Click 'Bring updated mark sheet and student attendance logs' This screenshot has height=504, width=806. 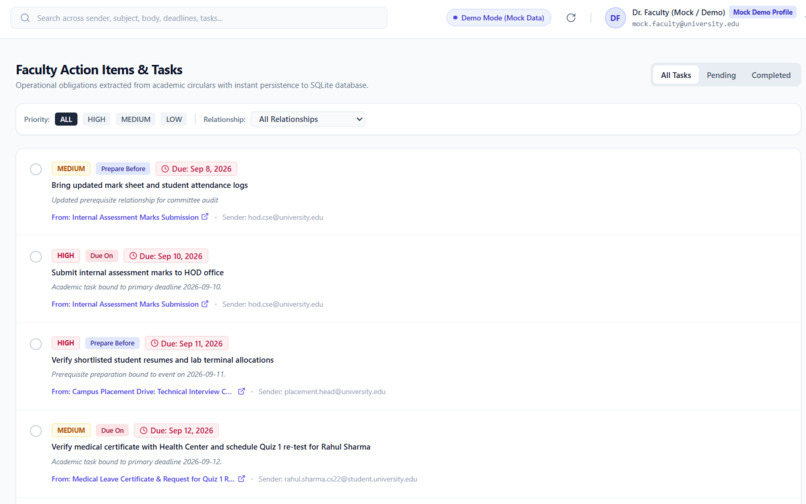[x=150, y=185]
